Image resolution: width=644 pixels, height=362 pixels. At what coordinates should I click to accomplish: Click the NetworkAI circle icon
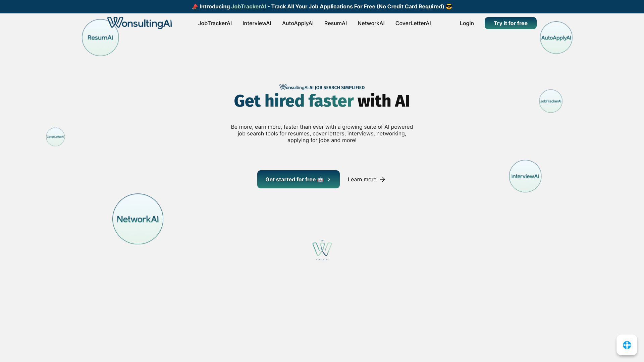138,219
